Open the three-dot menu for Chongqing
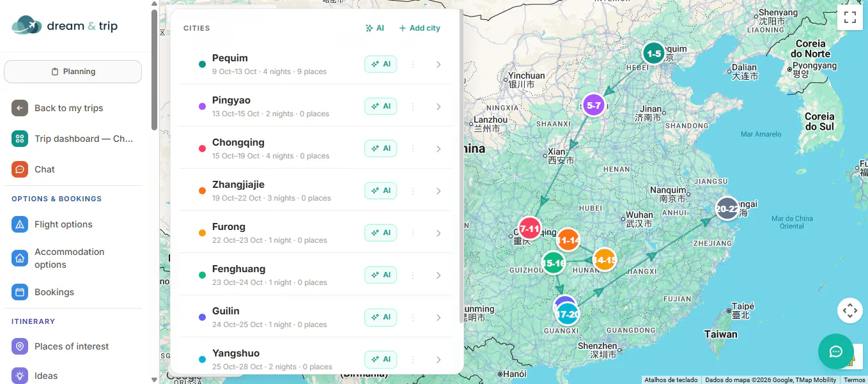The height and width of the screenshot is (384, 868). point(413,149)
